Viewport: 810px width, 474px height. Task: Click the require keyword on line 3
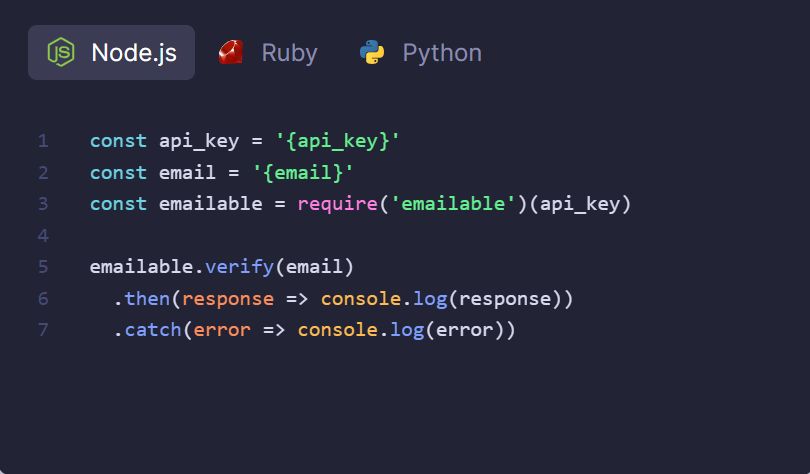pos(338,204)
